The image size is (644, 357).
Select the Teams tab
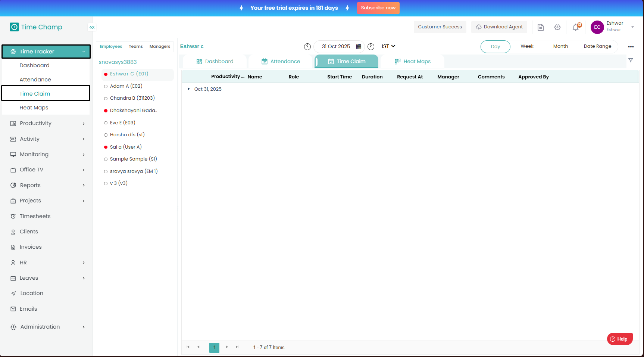(x=136, y=47)
